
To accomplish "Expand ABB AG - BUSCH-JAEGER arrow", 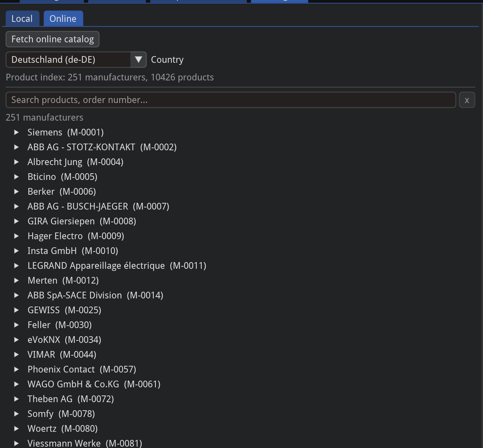I will [16, 206].
